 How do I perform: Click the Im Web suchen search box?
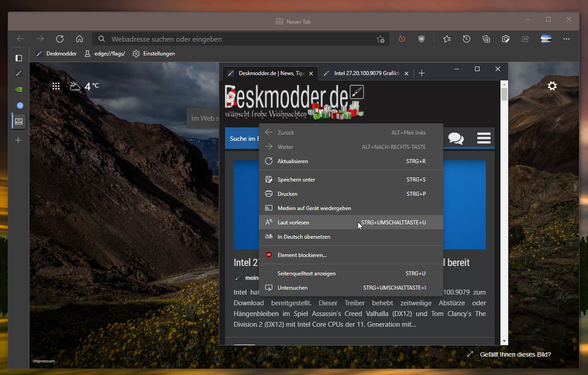(203, 118)
